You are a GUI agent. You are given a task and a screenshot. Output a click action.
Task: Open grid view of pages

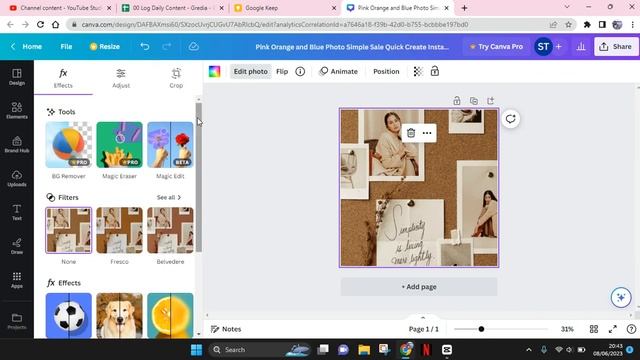tap(594, 329)
